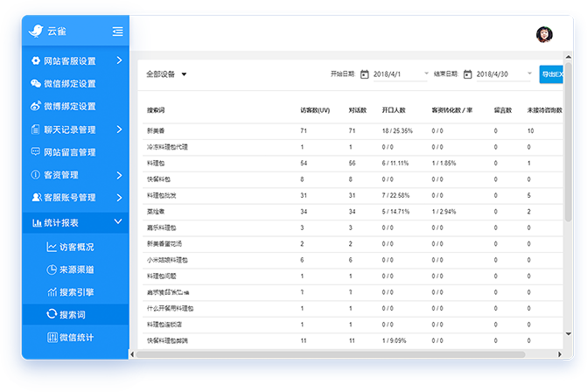Expand the 网站客服设置 submenu

[x=119, y=61]
